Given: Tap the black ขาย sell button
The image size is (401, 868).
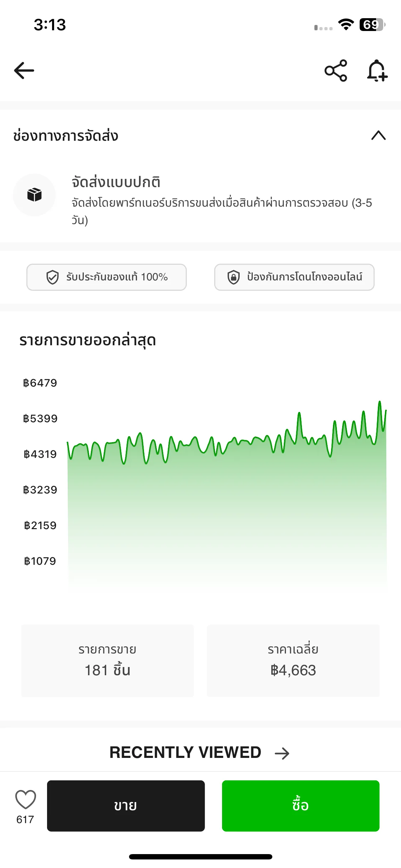Looking at the screenshot, I should tap(126, 806).
